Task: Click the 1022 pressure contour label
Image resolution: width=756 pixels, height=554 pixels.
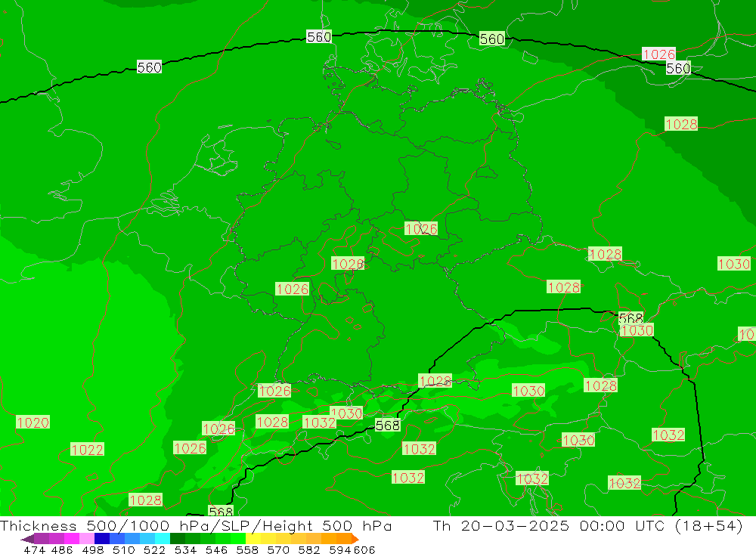Action: 87,450
